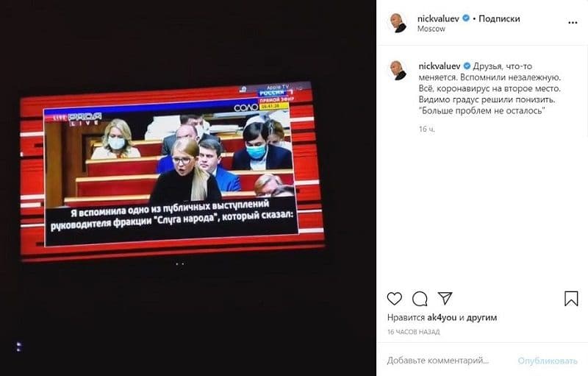Save the post with the bookmark icon
This screenshot has width=588, height=376.
pyautogui.click(x=571, y=299)
